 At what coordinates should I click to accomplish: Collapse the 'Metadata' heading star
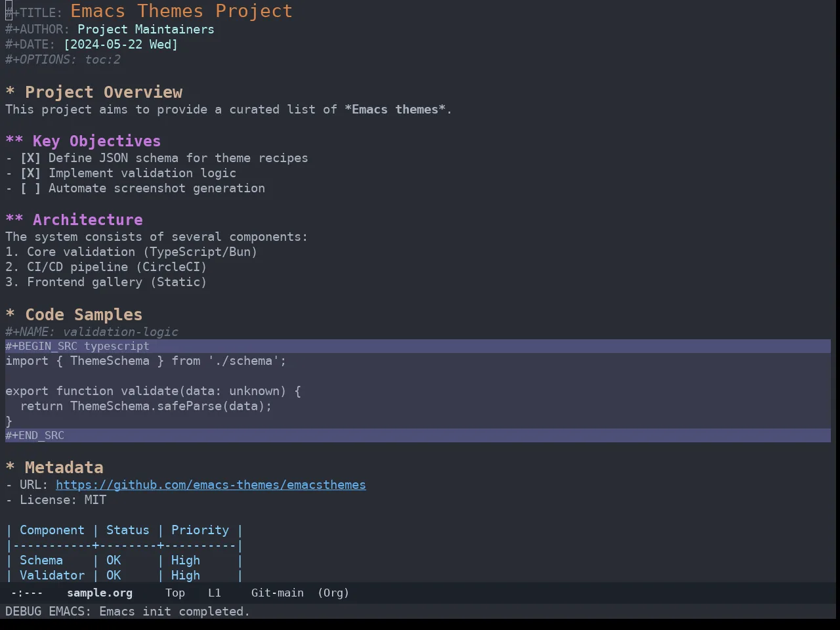tap(10, 468)
